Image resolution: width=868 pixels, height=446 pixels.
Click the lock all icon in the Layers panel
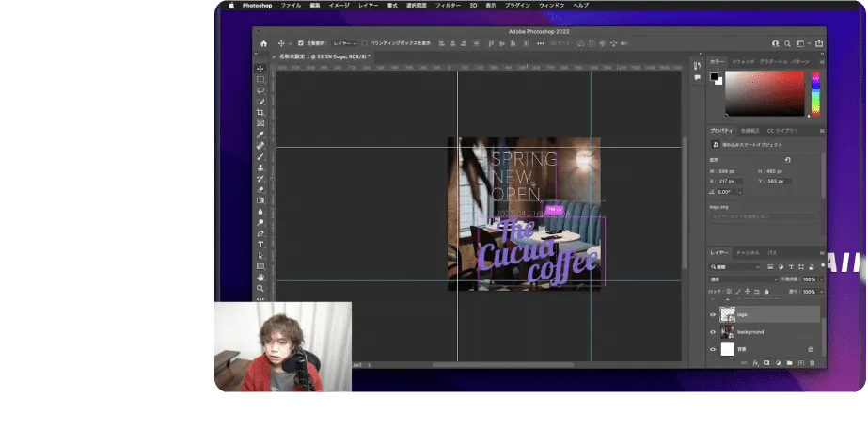pyautogui.click(x=765, y=292)
